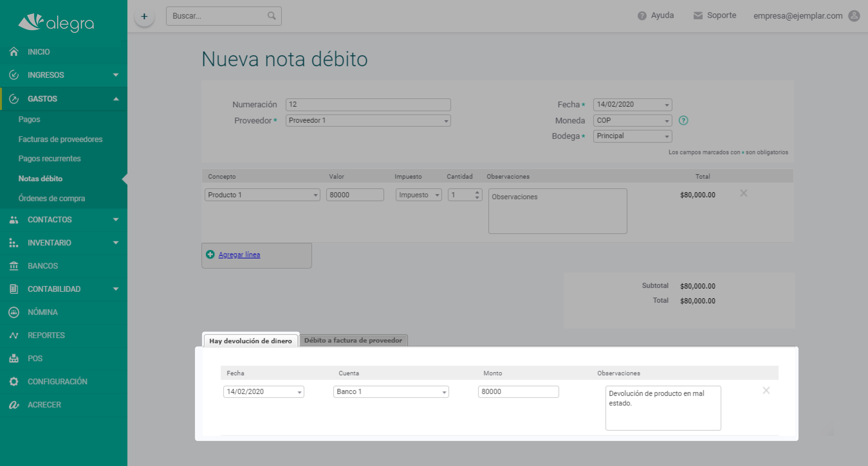Viewport: 868px width, 466px height.
Task: Click the green plus icon beside Agregar línea
Action: tap(210, 254)
